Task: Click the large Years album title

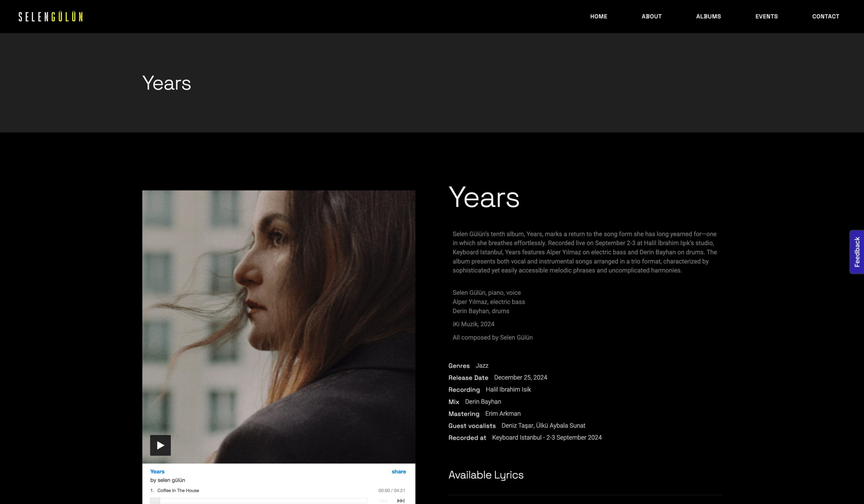Action: coord(484,197)
